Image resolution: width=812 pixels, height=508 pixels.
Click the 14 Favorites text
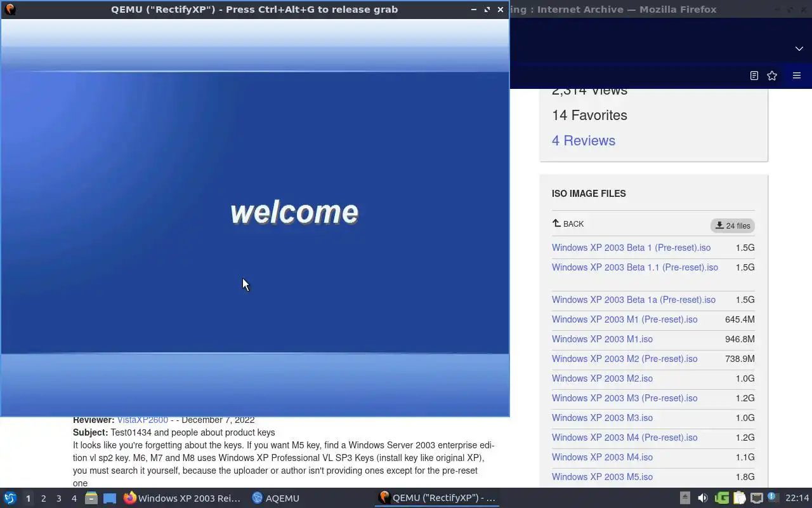[589, 115]
